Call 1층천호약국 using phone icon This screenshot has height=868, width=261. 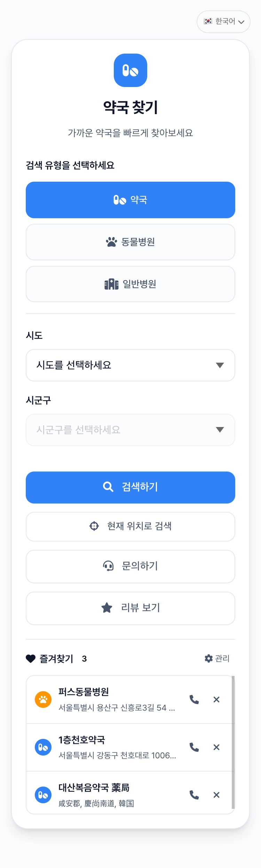coord(194,747)
